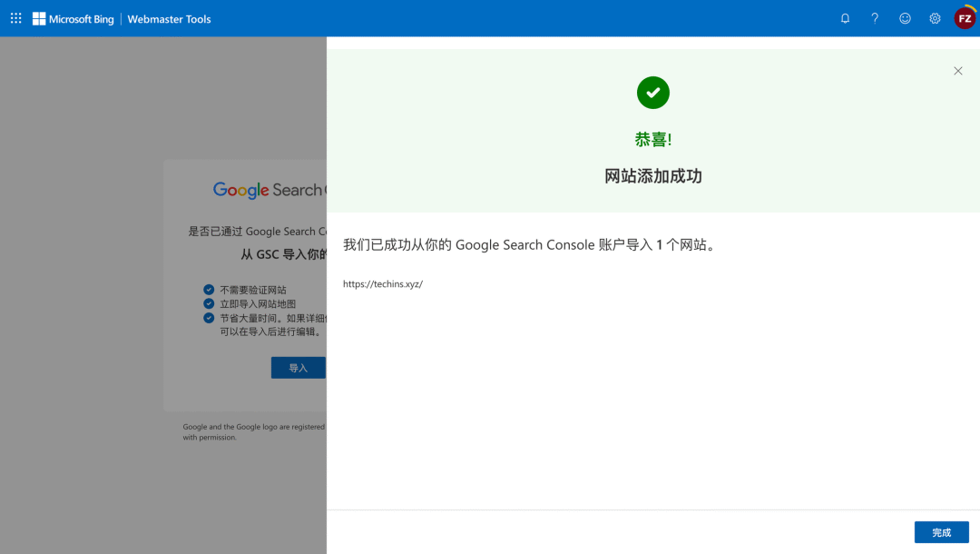Open the Webmaster Tools home link
This screenshot has height=554, width=980.
170,19
